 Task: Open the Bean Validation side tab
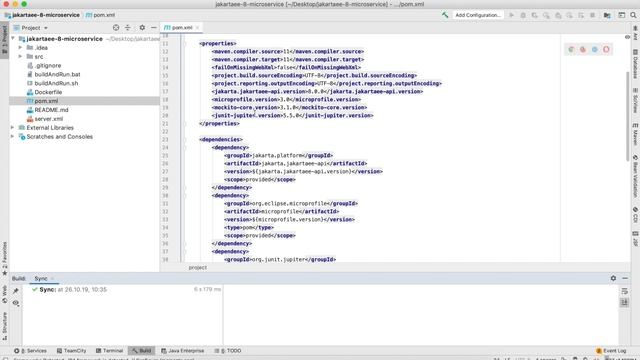(636, 176)
